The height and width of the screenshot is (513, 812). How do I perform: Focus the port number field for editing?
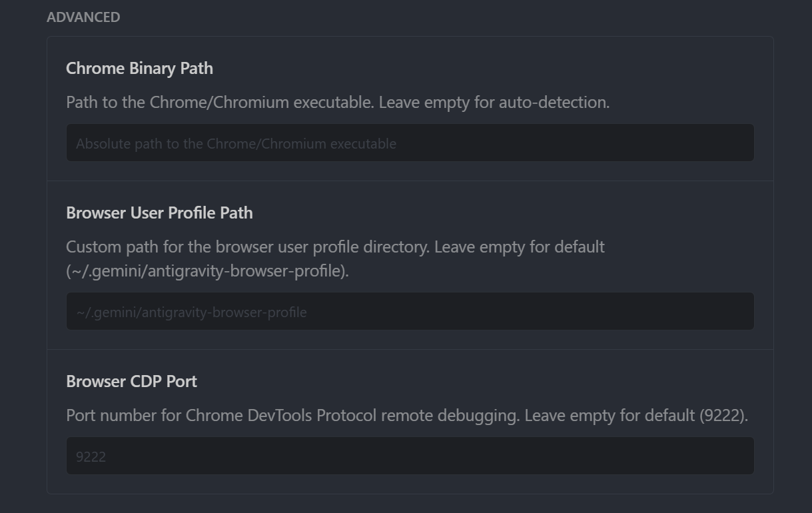[x=409, y=456]
